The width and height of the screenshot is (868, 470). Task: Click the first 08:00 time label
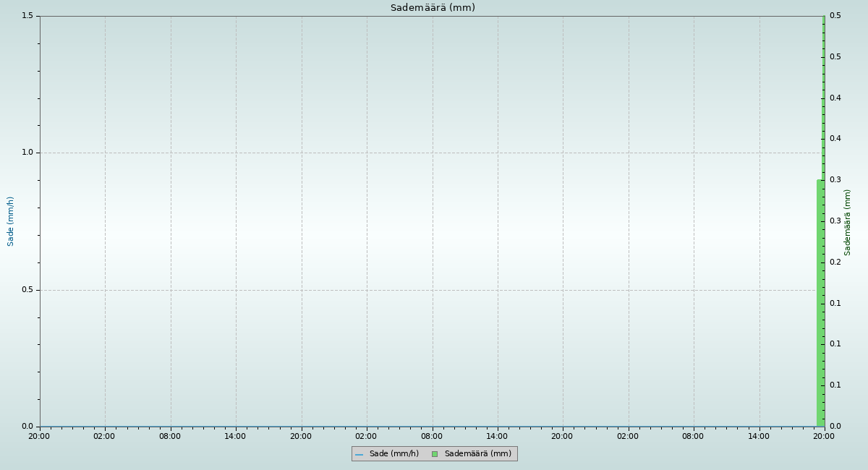point(170,436)
